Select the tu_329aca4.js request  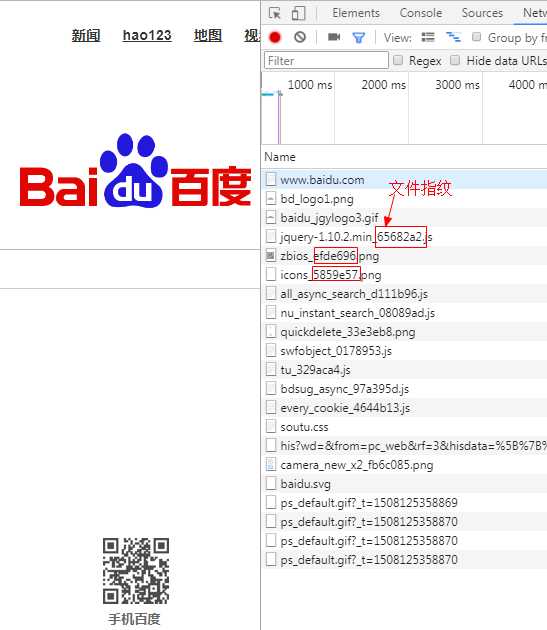click(405, 370)
